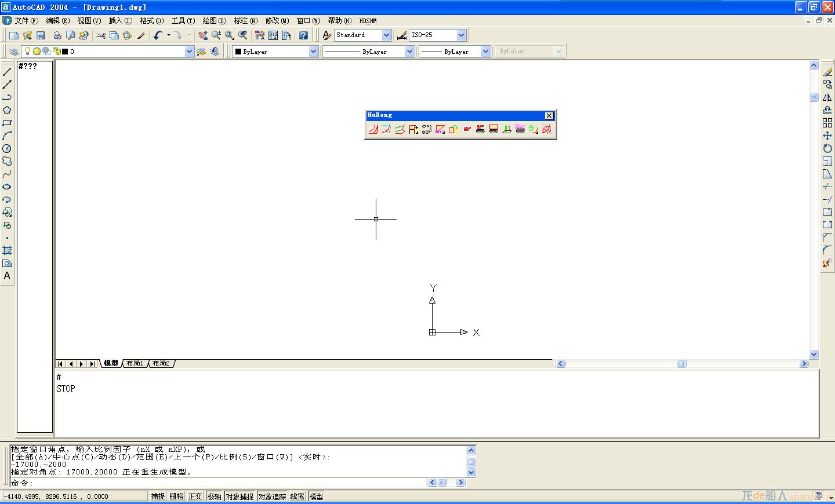Open the ByLayer color dropdown
The width and height of the screenshot is (835, 504).
click(313, 52)
